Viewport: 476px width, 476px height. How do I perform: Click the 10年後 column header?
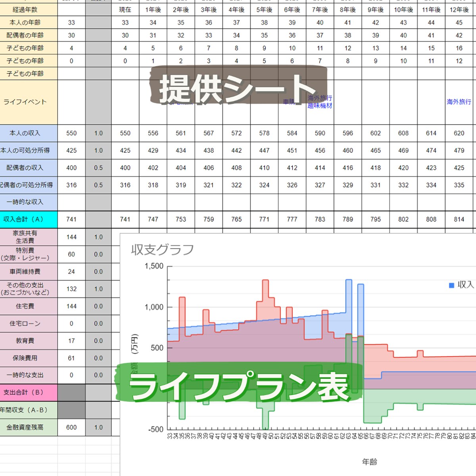point(403,10)
